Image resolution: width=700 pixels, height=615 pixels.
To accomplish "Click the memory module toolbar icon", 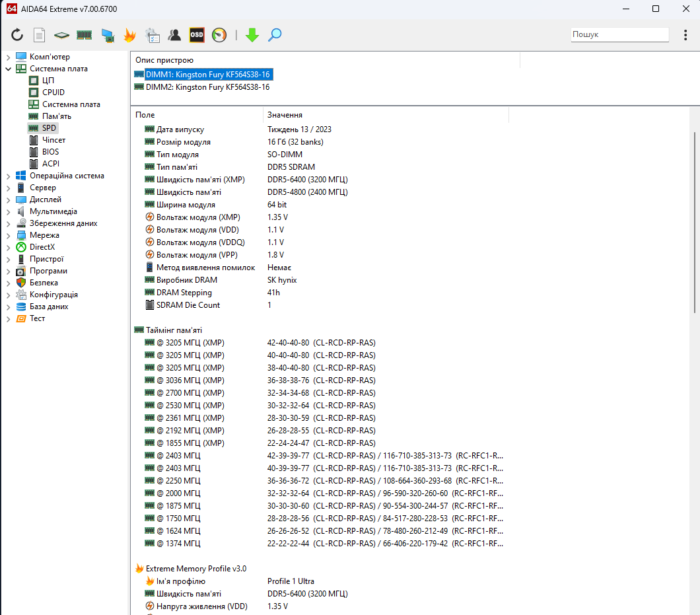I will (x=84, y=35).
